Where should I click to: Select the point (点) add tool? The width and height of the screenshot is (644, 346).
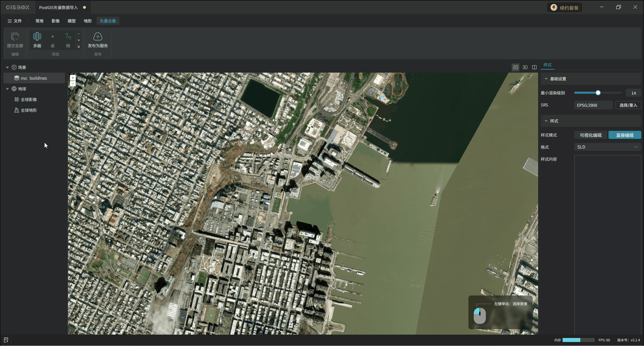click(x=53, y=37)
